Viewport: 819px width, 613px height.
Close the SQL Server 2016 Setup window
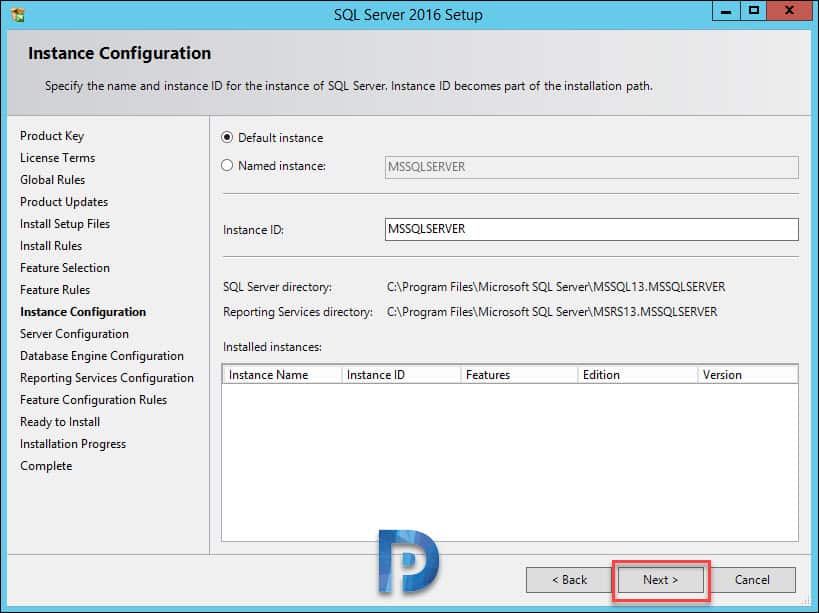tap(789, 10)
